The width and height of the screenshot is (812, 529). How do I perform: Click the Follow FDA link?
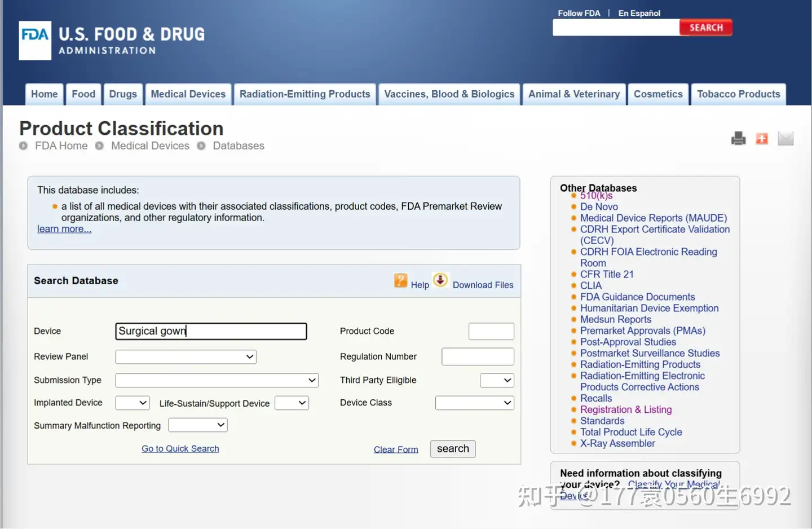point(579,13)
